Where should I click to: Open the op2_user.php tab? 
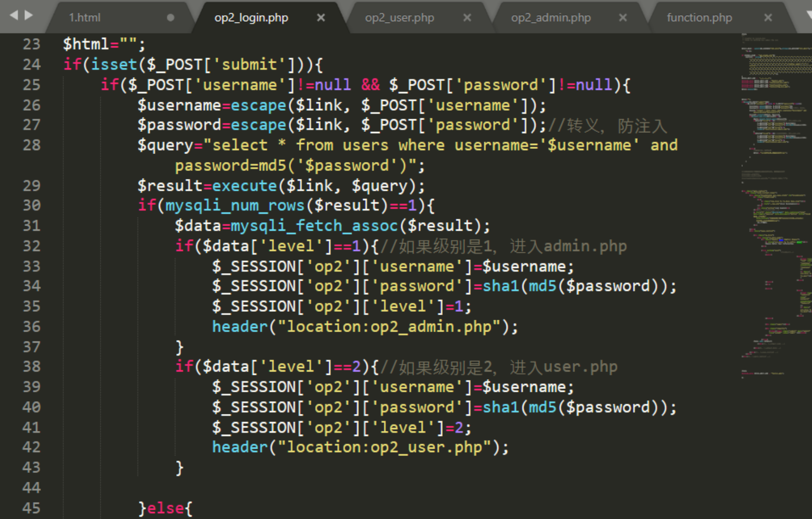[x=399, y=18]
